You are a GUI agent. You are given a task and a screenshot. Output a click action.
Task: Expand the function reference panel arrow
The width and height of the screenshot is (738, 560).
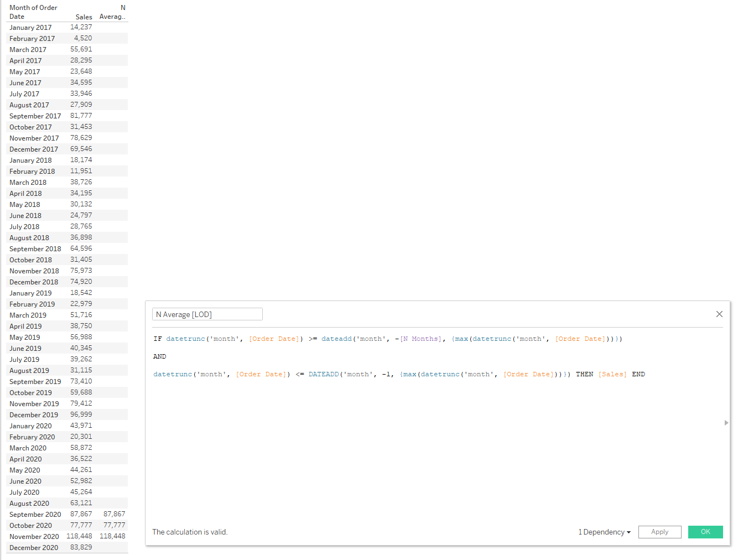point(726,423)
